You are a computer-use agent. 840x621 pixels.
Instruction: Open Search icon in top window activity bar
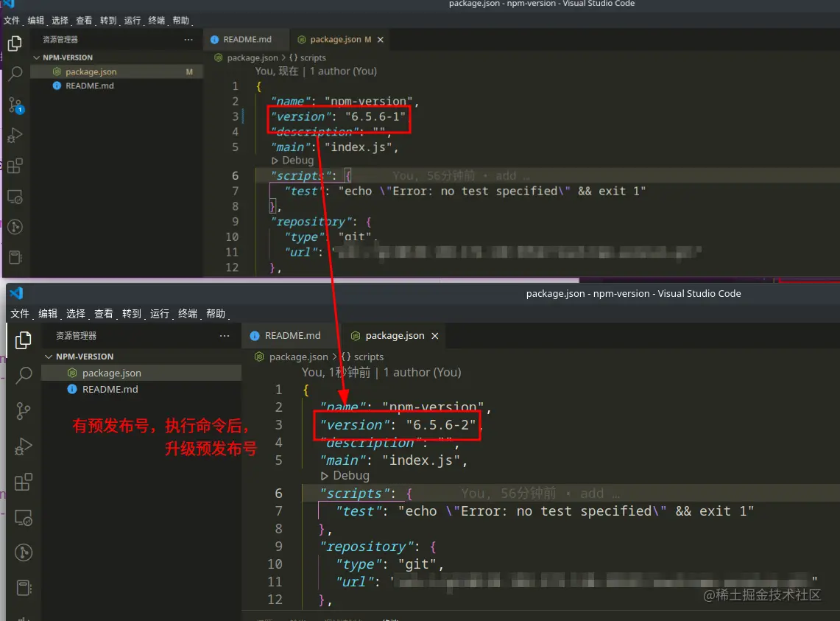coord(15,73)
